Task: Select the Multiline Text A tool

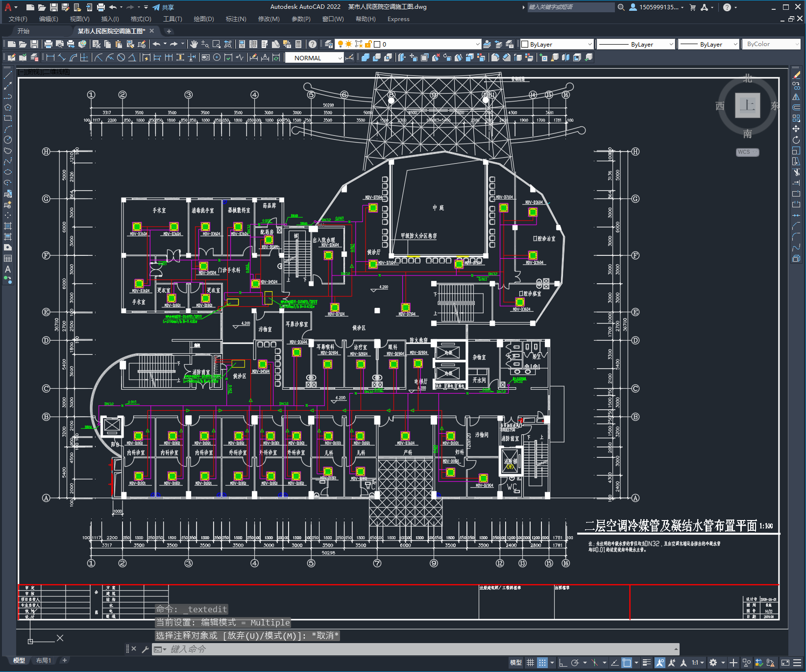Action: (x=8, y=269)
